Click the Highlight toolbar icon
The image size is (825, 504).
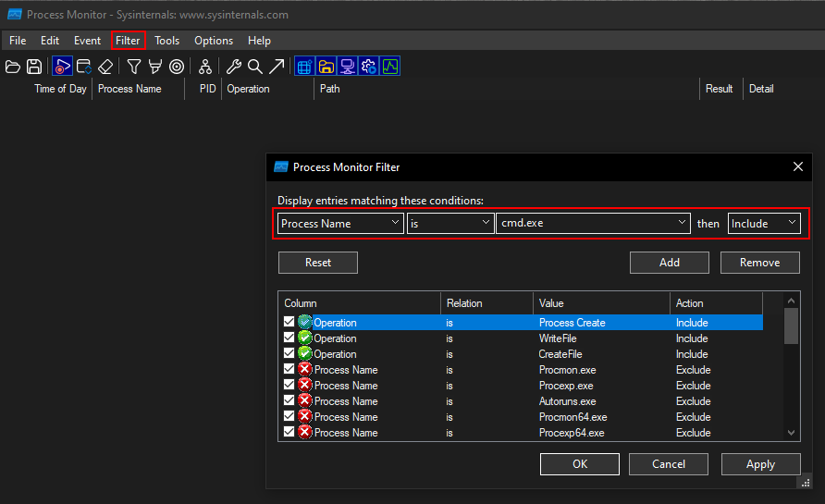[x=154, y=67]
